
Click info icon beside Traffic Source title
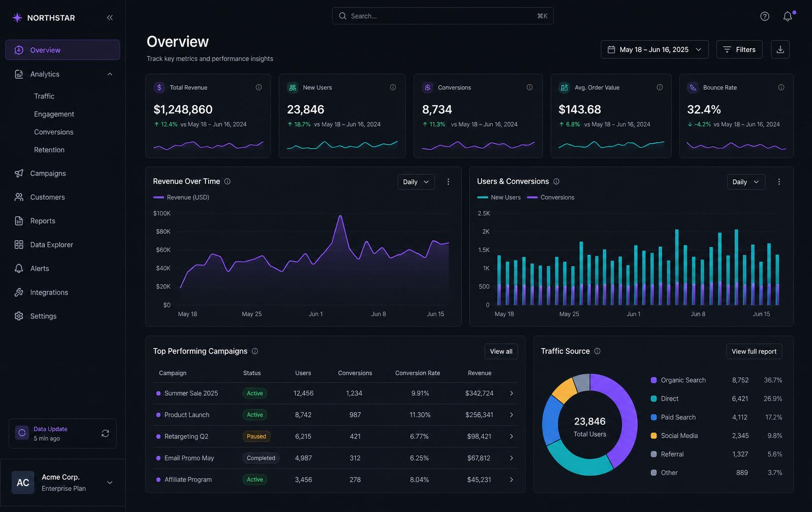[597, 351]
